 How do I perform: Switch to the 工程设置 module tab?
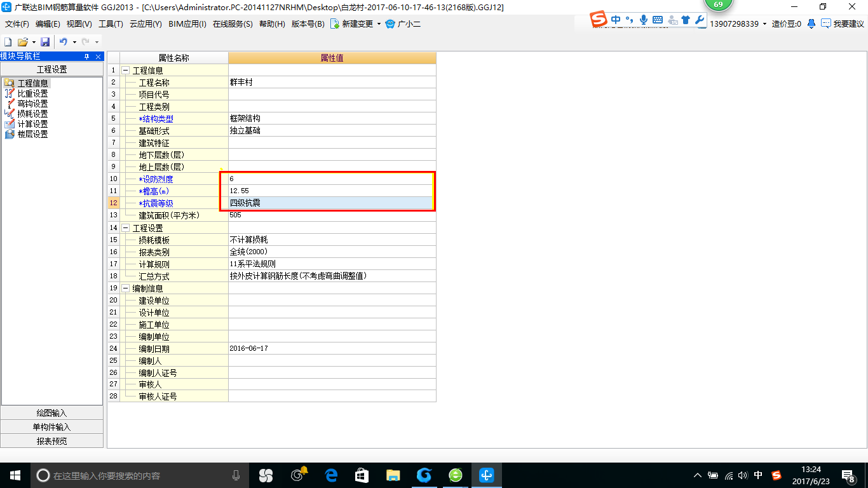(x=51, y=69)
